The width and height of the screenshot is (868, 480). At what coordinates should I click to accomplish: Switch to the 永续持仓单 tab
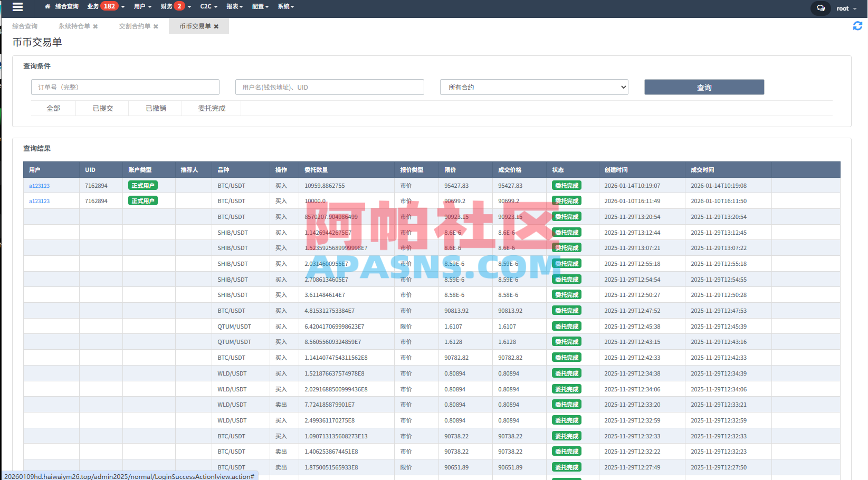tap(74, 26)
